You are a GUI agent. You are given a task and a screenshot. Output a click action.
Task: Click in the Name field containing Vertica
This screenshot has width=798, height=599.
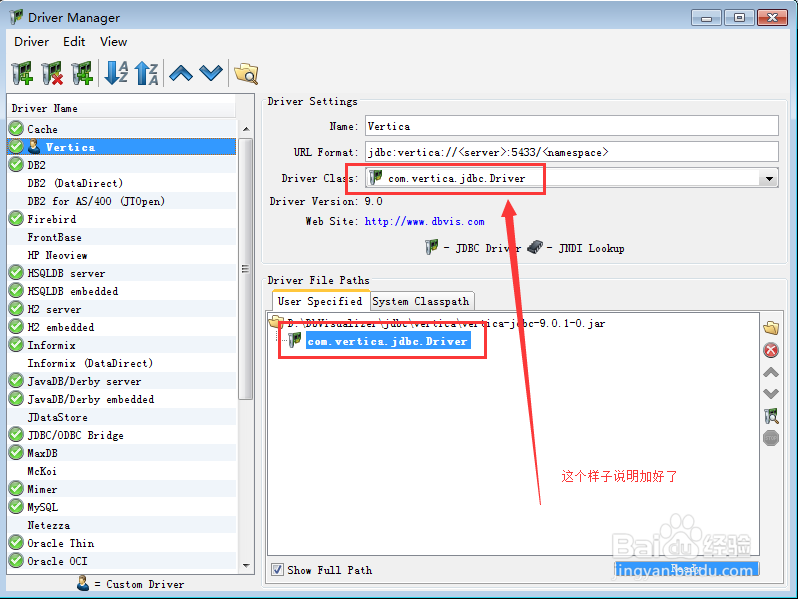pyautogui.click(x=572, y=126)
